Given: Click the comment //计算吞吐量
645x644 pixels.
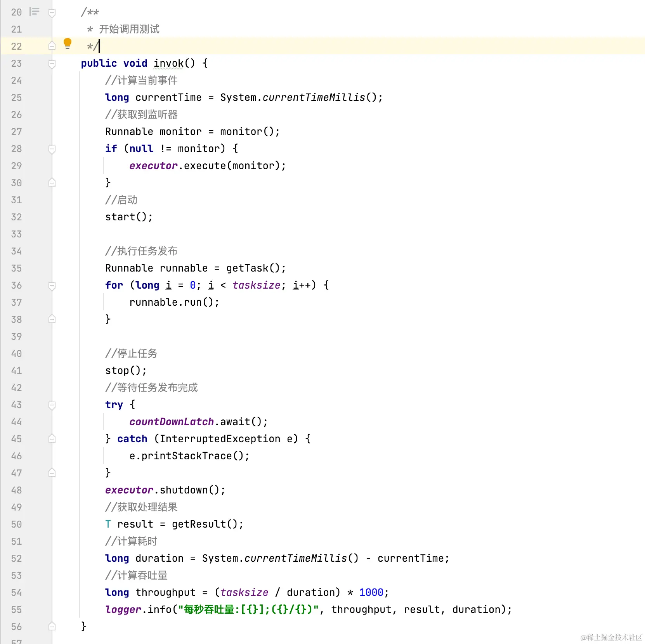Looking at the screenshot, I should tap(136, 575).
